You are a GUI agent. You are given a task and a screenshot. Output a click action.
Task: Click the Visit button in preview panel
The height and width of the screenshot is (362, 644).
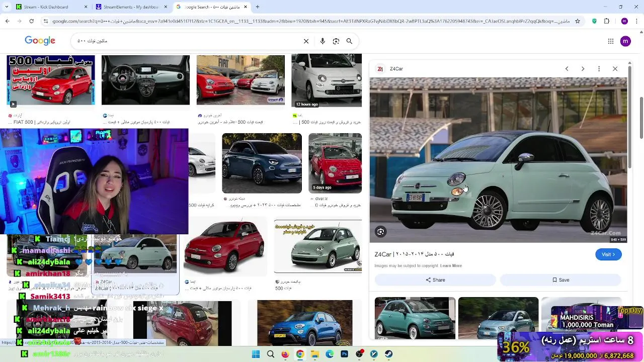[608, 254]
